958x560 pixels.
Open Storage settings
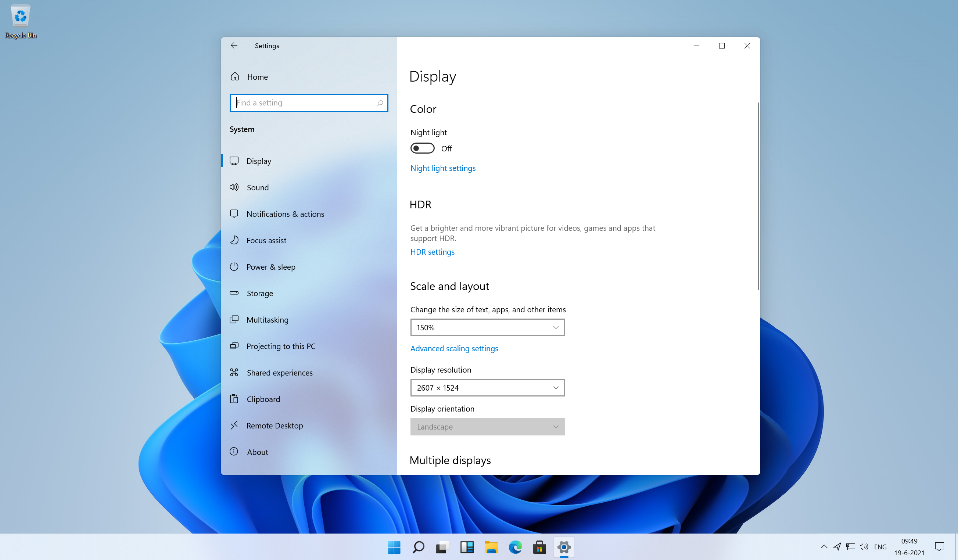pyautogui.click(x=259, y=292)
